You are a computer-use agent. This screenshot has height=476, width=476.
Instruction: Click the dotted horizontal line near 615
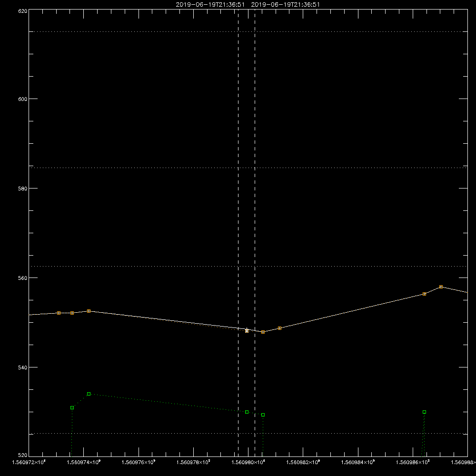point(248,31)
